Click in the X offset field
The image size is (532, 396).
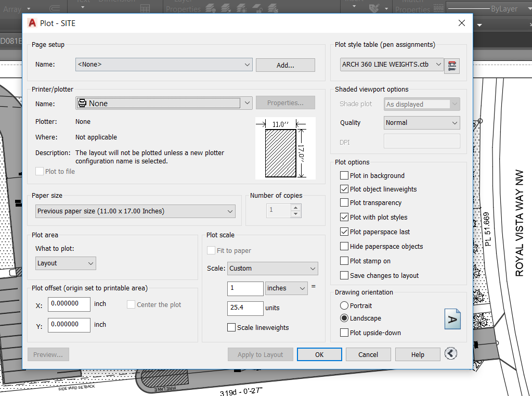69,304
